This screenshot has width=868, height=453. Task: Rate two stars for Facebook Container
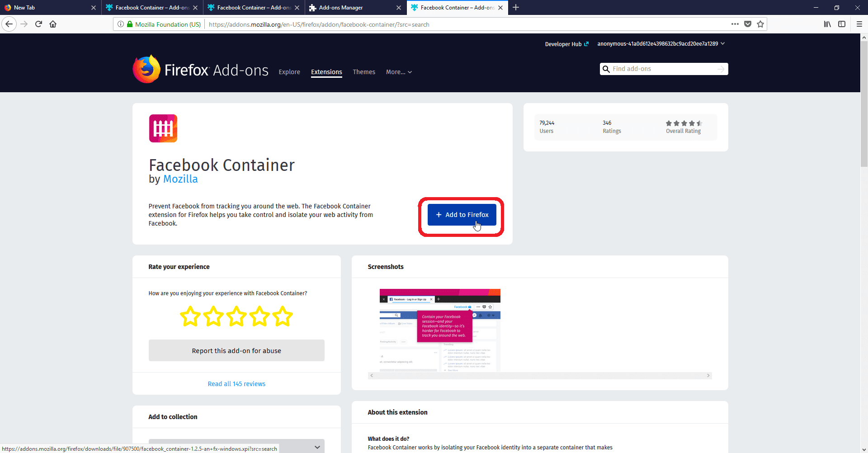click(213, 316)
